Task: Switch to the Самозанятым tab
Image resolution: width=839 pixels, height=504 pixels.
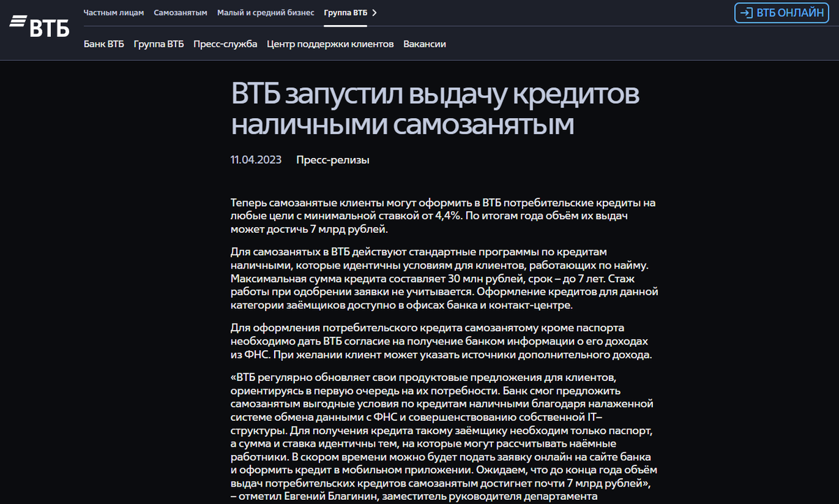Action: point(180,13)
